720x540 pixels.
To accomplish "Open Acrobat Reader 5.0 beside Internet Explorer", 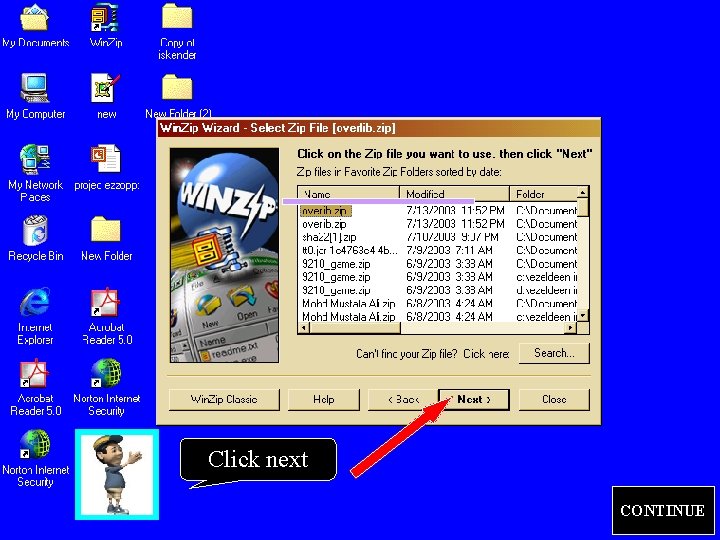I will tap(107, 316).
